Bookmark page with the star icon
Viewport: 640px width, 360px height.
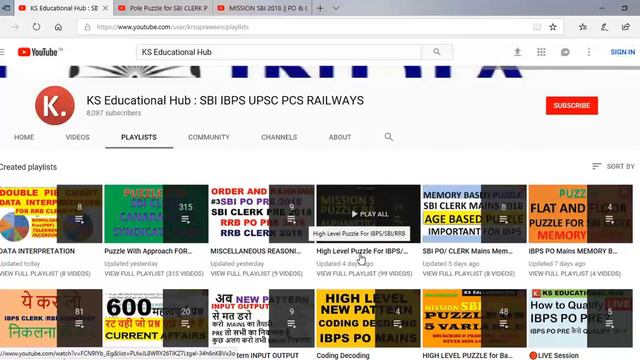[x=553, y=27]
